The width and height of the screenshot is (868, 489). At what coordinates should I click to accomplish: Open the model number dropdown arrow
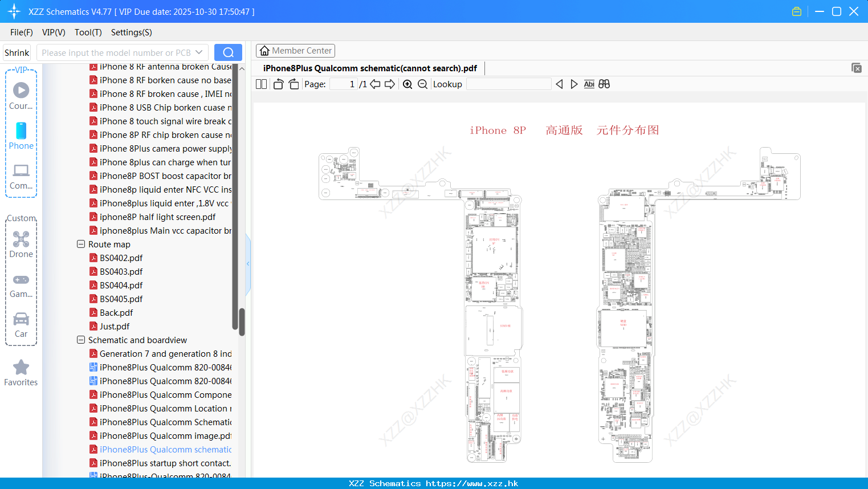coord(199,52)
